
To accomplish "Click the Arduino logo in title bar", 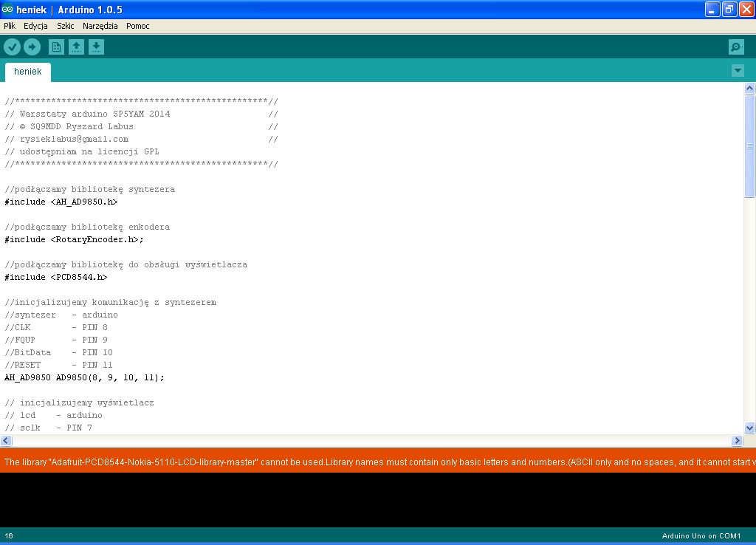I will pyautogui.click(x=7, y=10).
